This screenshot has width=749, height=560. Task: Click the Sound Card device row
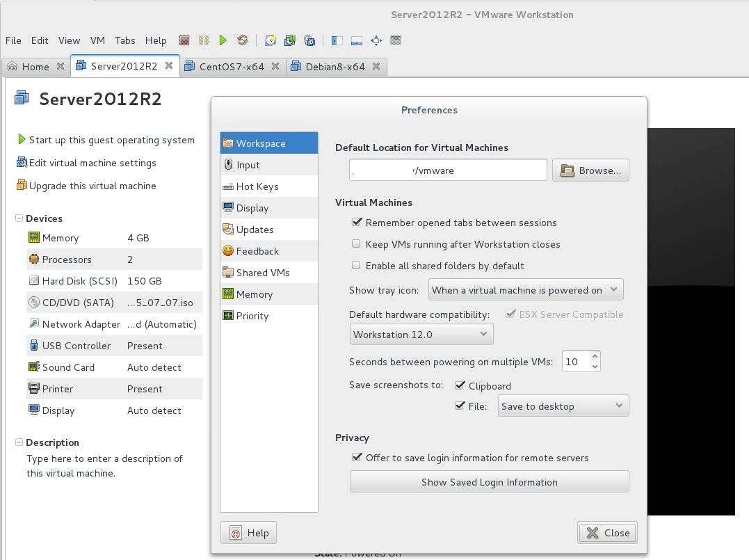114,367
